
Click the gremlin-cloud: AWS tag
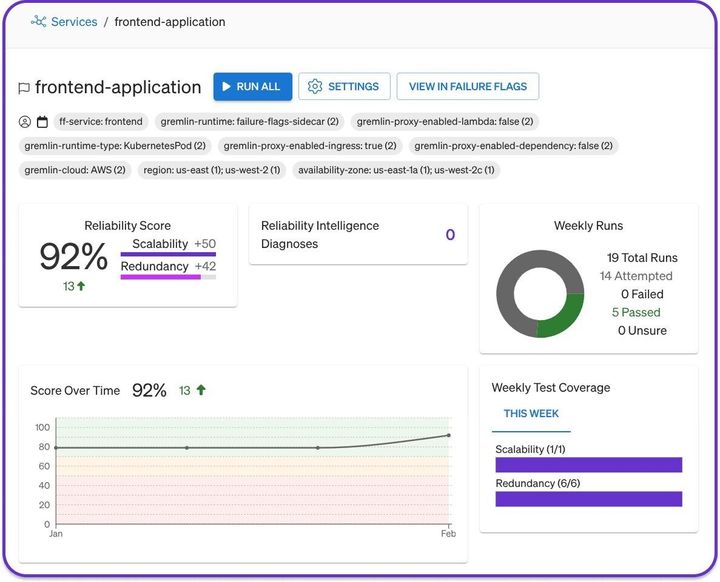75,170
